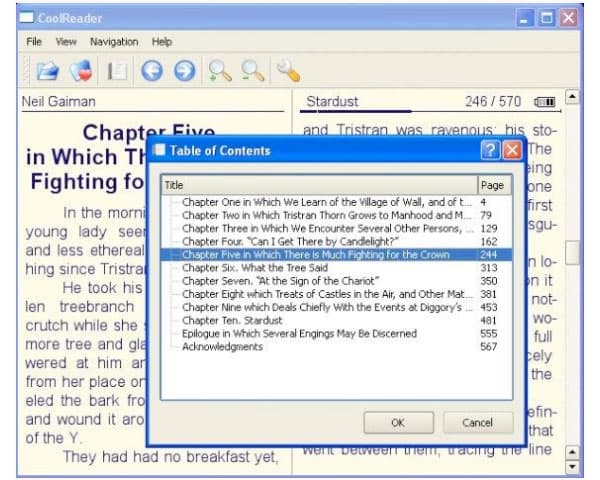Select Chapter Three in contents list
The height and width of the screenshot is (480, 600).
(336, 229)
